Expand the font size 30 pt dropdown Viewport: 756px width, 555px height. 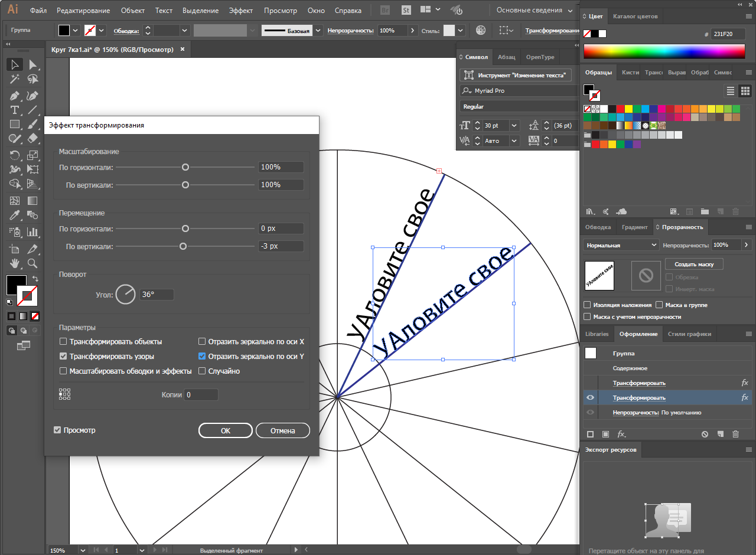513,125
